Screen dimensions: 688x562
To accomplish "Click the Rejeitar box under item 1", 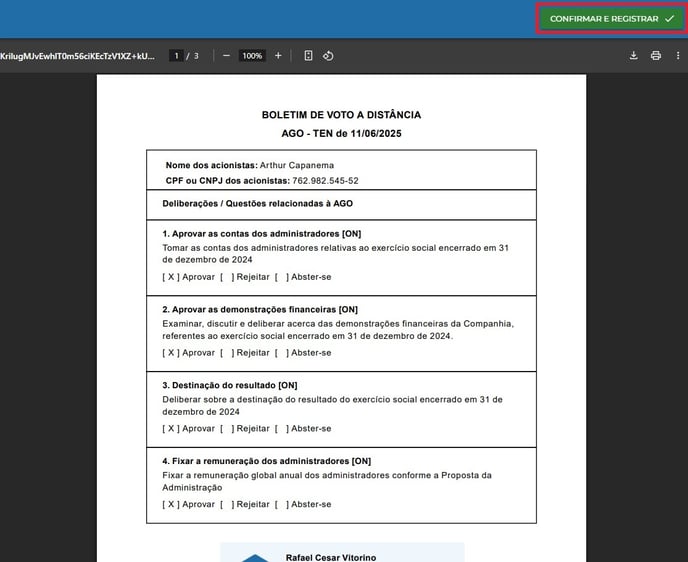I will [x=227, y=277].
